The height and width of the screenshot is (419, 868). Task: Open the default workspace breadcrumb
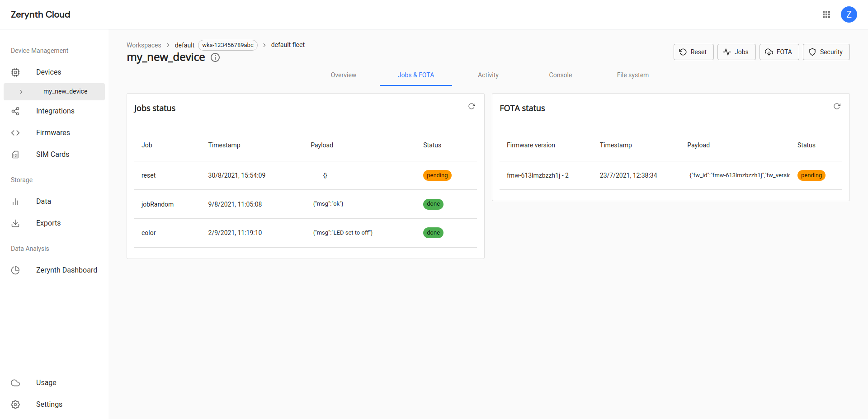click(x=184, y=45)
